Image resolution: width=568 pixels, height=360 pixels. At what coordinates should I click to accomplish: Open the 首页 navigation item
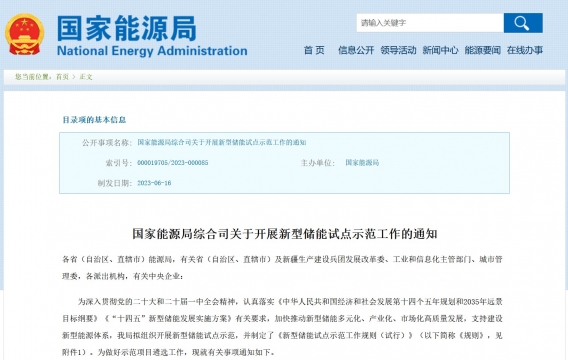314,50
